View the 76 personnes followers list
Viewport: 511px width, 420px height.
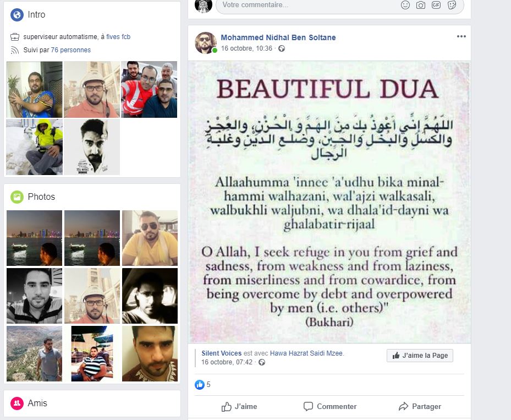pos(71,50)
